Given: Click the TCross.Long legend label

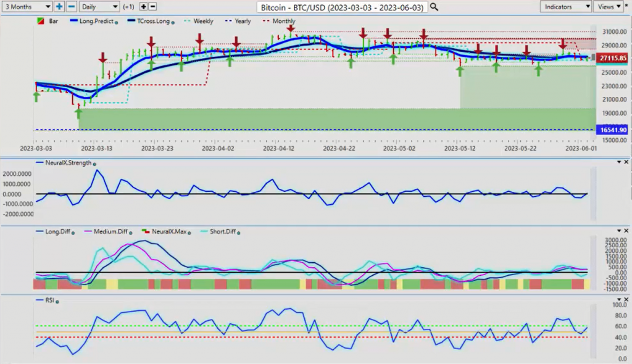Looking at the screenshot, I should 153,21.
